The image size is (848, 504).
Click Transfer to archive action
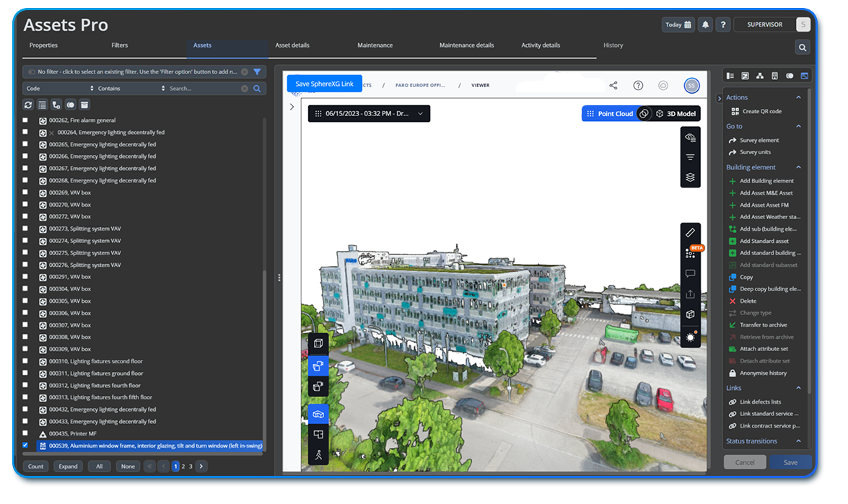click(758, 324)
